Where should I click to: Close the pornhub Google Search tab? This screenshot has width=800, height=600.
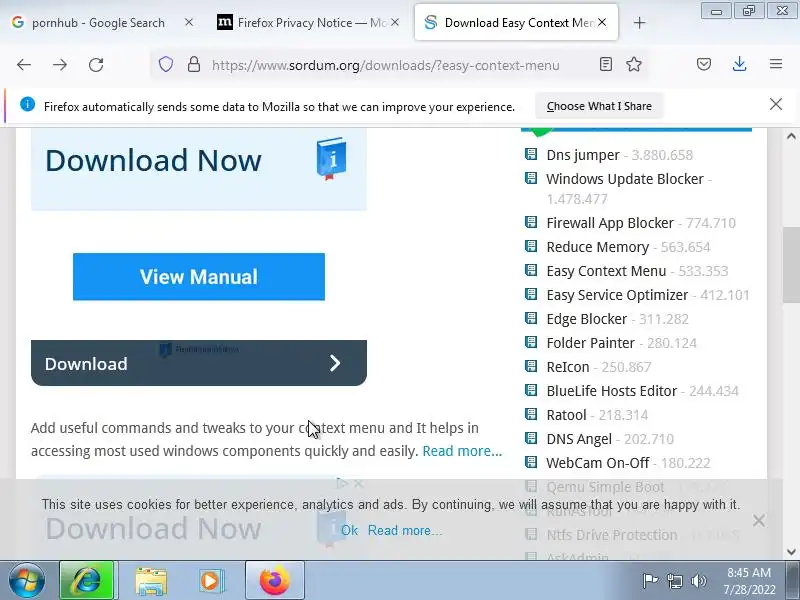tap(189, 22)
